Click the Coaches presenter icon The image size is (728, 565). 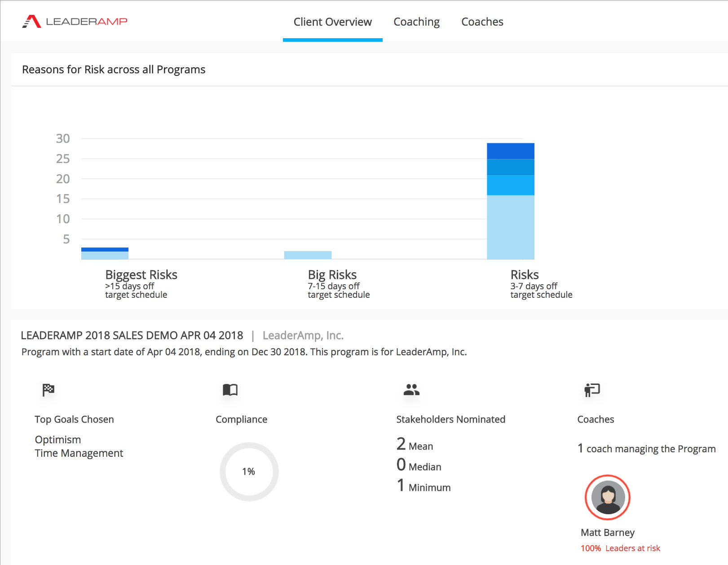click(592, 390)
